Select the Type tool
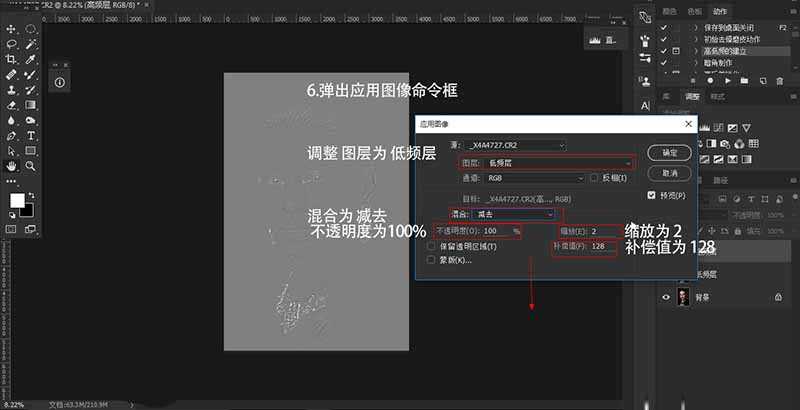Viewport: 800px width, 410px height. (x=31, y=135)
